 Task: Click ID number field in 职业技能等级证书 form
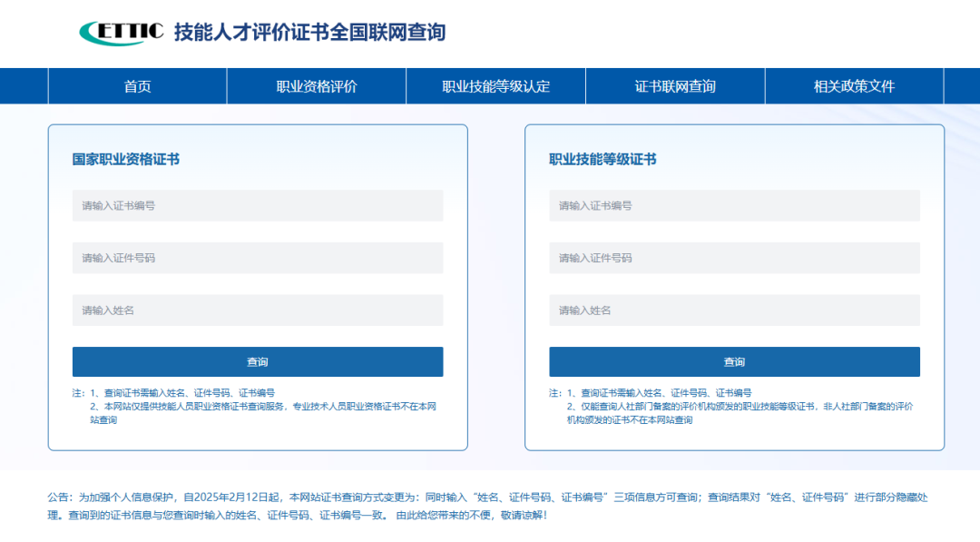[734, 258]
